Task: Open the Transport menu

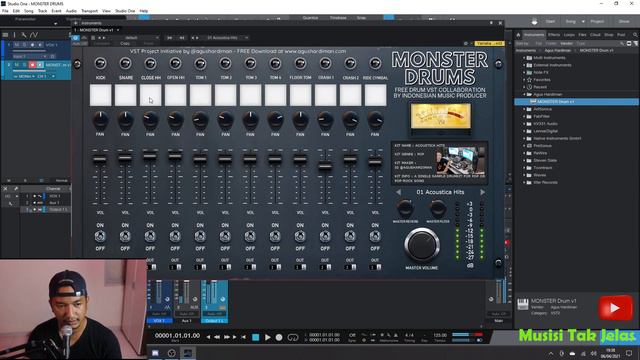Action: coord(89,11)
